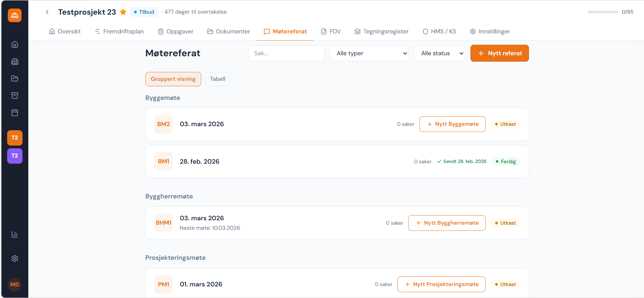Screen dimensions: 644x298
Task: Toggle the favorite star for Testprosjekt 23
Action: pos(123,12)
